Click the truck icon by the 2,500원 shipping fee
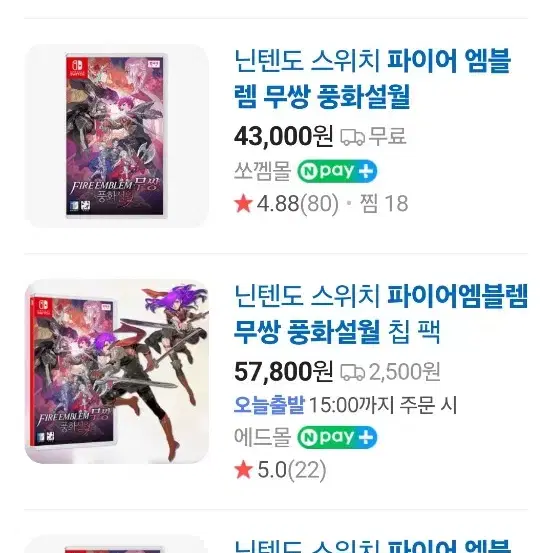553x553 pixels. [352, 372]
